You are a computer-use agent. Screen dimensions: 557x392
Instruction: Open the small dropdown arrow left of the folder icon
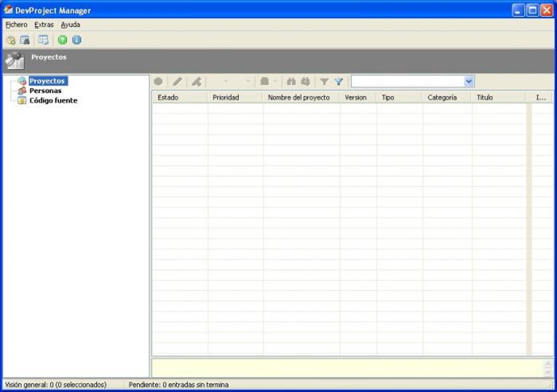(248, 81)
